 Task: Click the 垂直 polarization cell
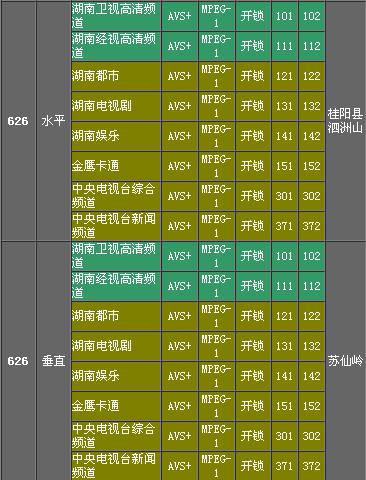tap(53, 361)
